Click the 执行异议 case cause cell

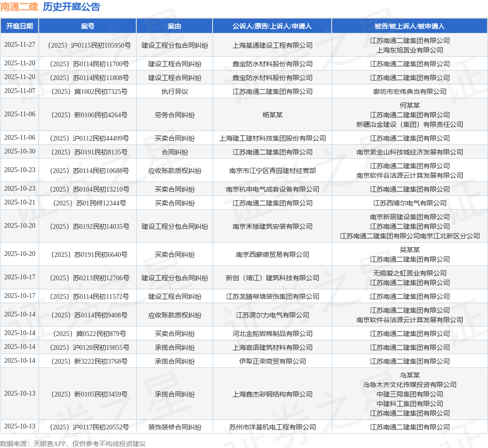174,92
